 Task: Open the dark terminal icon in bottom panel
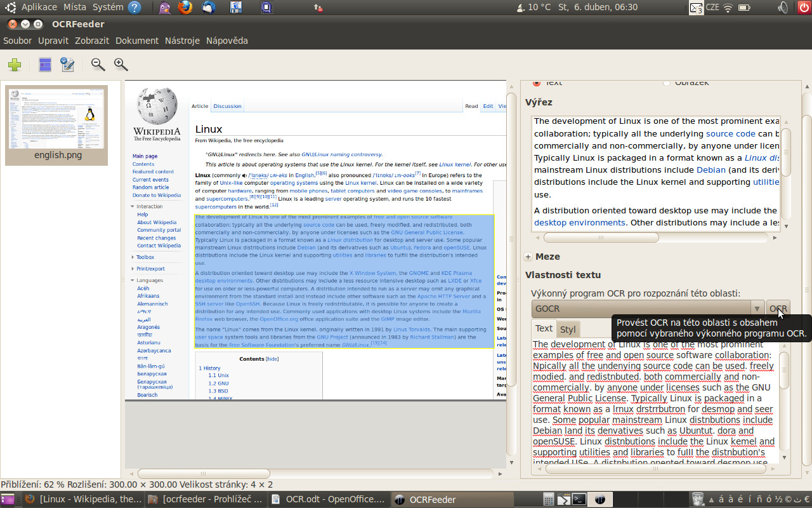[579, 499]
